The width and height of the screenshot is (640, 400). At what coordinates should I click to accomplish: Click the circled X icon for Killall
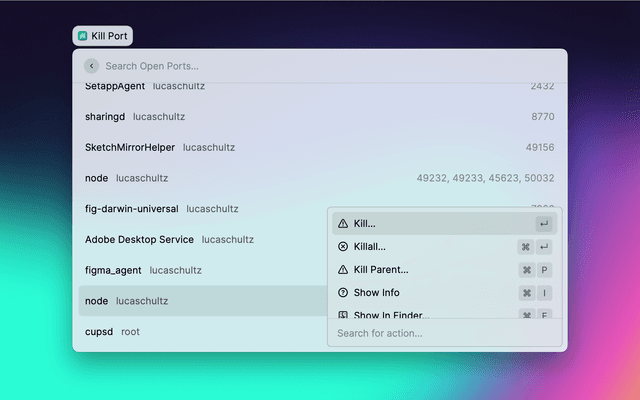pos(343,246)
